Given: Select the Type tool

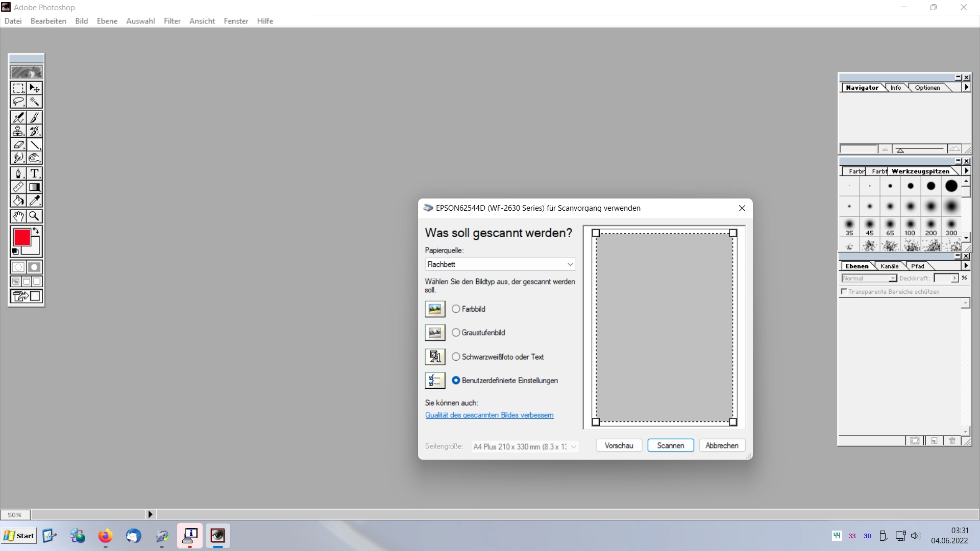Looking at the screenshot, I should 35,173.
